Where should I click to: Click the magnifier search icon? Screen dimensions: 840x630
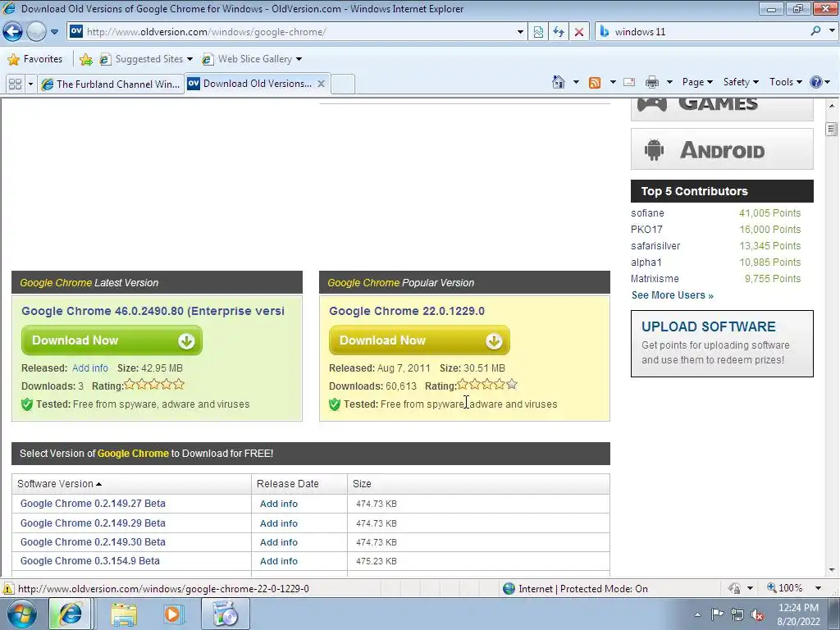815,31
